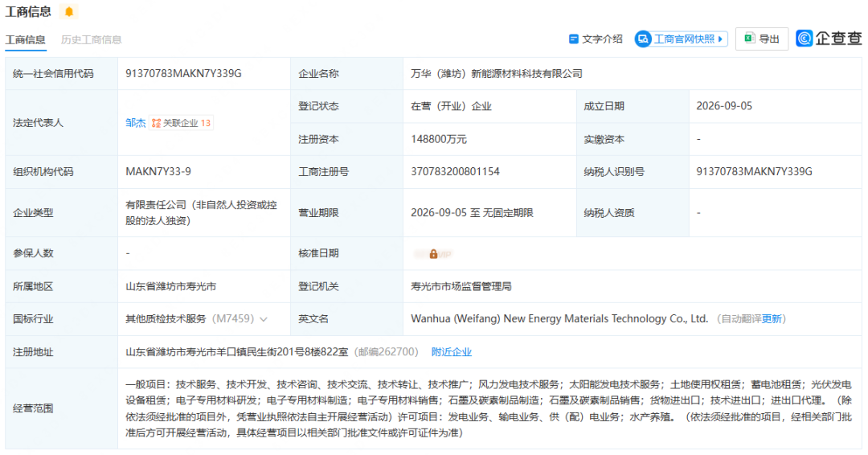Image resolution: width=868 pixels, height=455 pixels.
Task: Click 登记状态 value 在营（开业）企业
Action: [451, 106]
